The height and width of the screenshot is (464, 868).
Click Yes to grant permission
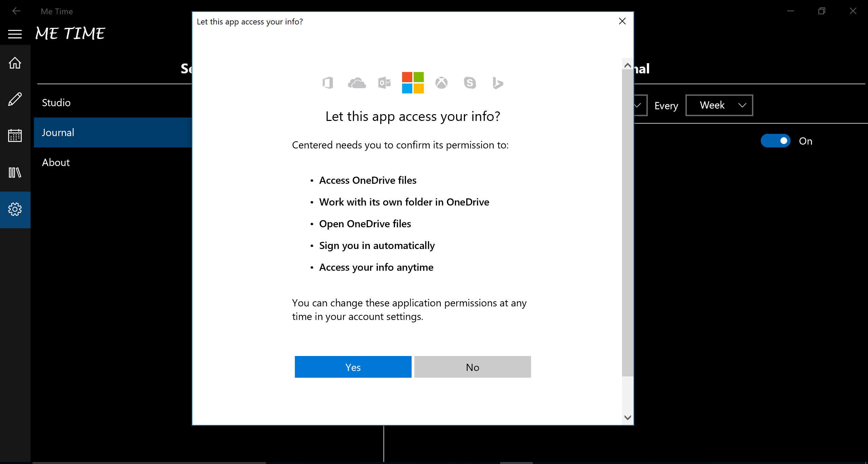[x=353, y=367]
